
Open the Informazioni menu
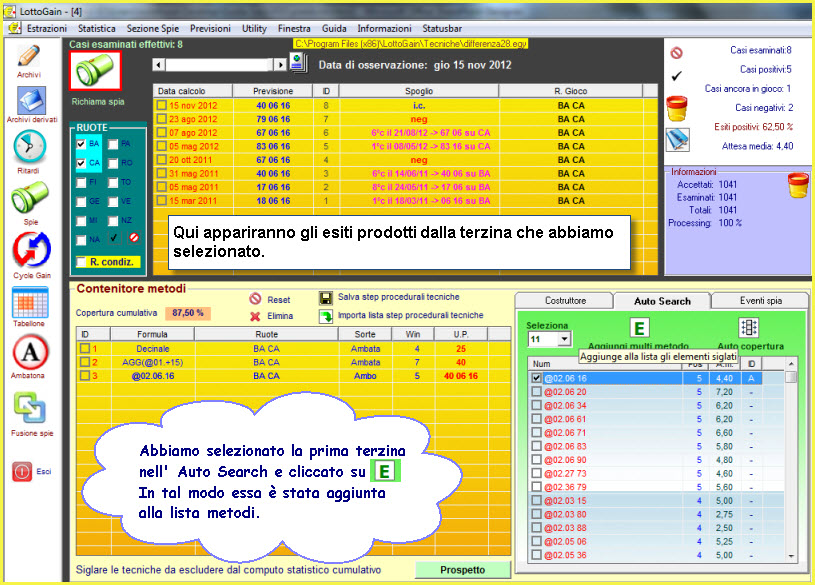(x=384, y=29)
